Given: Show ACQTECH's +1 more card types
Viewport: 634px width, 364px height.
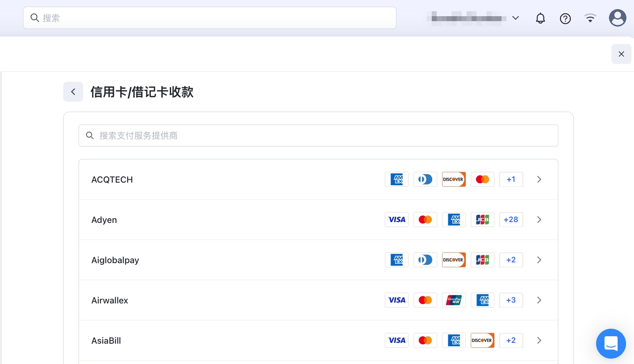Looking at the screenshot, I should point(511,179).
